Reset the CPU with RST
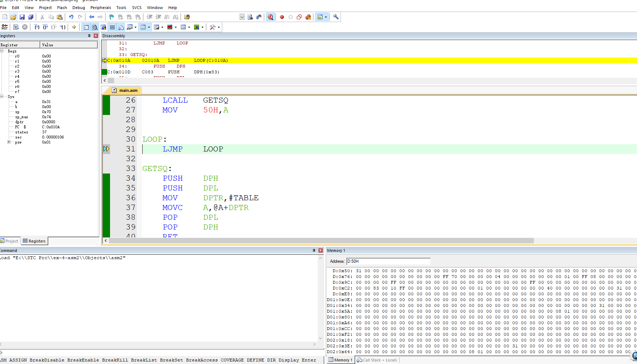The image size is (637, 364). click(x=5, y=27)
